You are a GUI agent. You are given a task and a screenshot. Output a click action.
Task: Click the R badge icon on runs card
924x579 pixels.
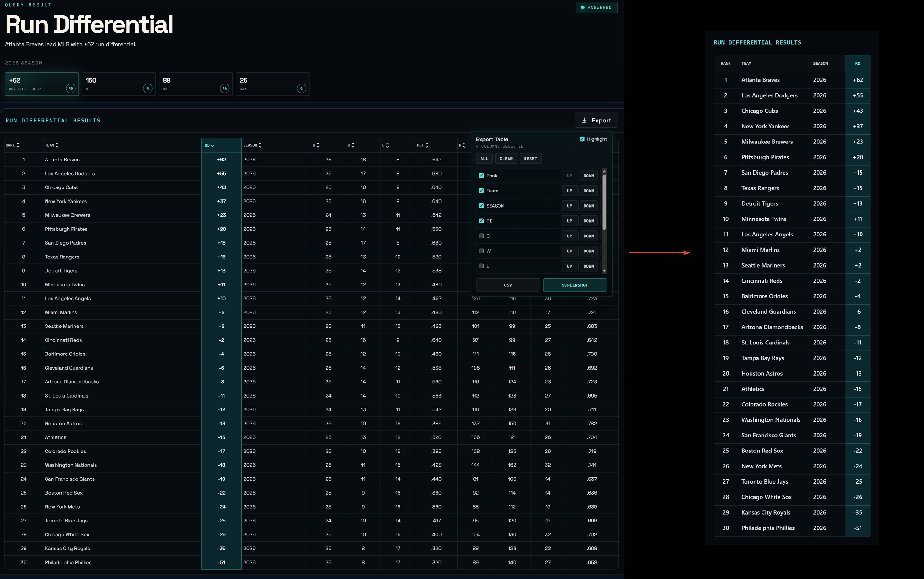pos(147,89)
